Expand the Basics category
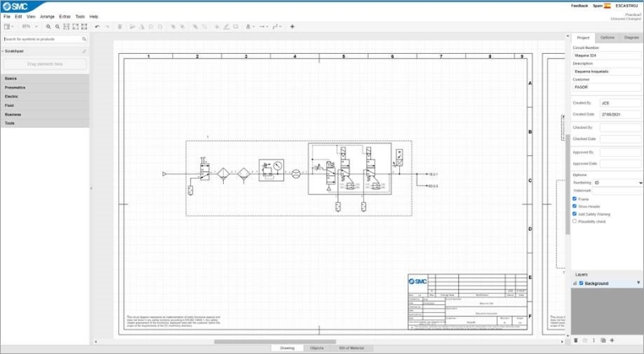 [x=45, y=78]
